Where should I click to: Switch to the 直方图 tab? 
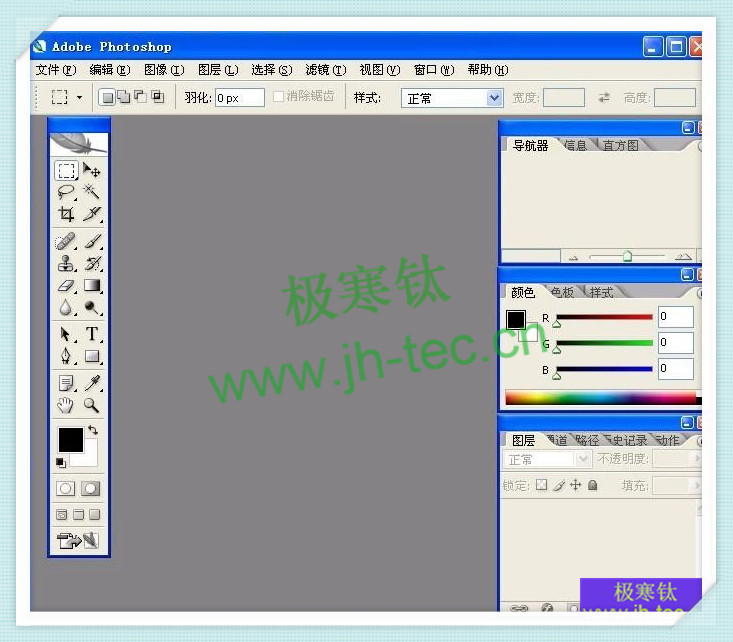click(x=620, y=145)
